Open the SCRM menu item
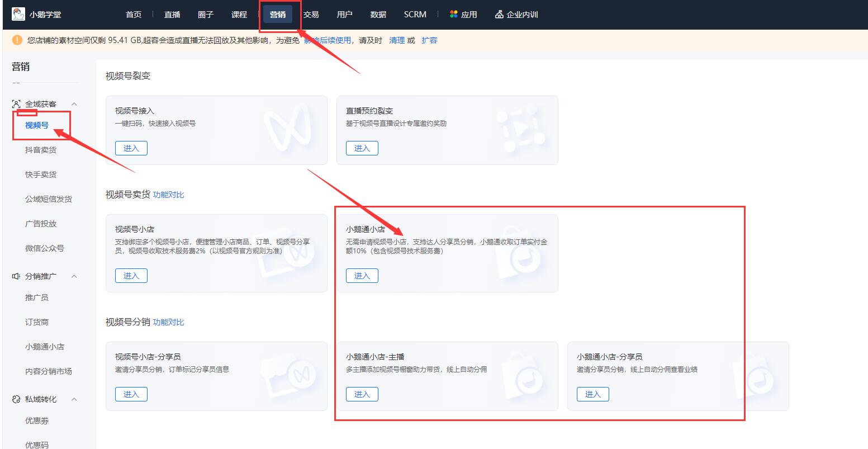The width and height of the screenshot is (868, 449). (415, 14)
